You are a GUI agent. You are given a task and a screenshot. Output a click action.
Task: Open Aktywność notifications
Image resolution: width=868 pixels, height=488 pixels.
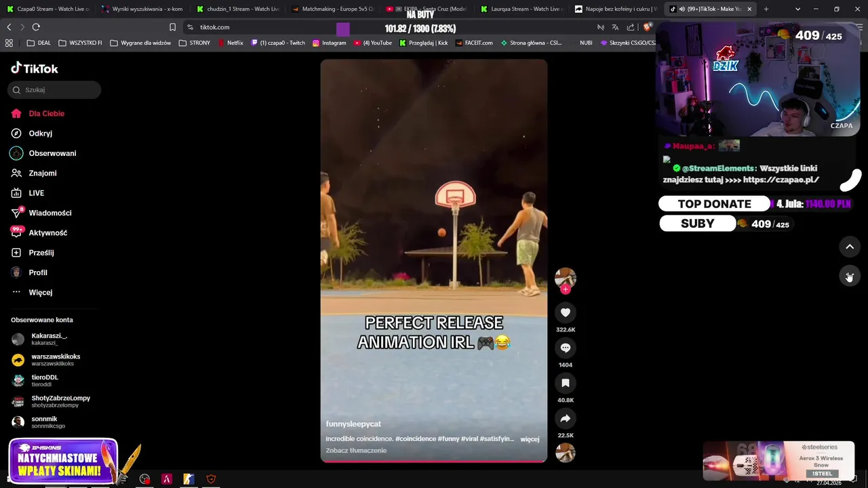[47, 232]
